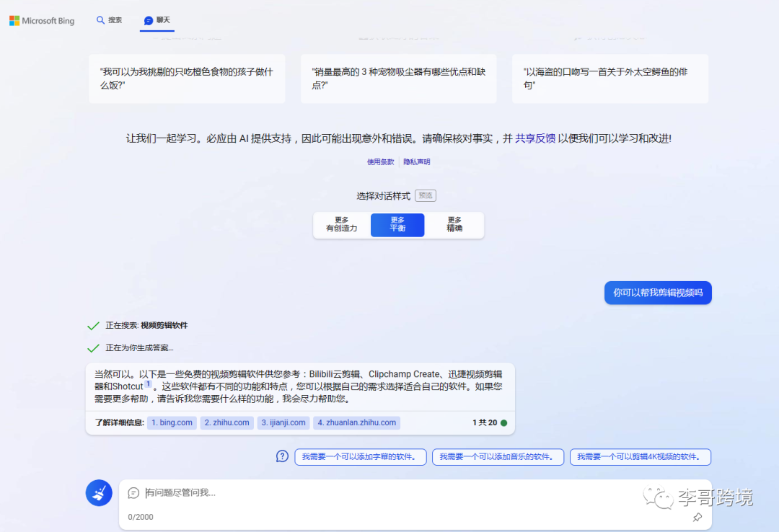Click the pin icon in input box

tap(697, 517)
